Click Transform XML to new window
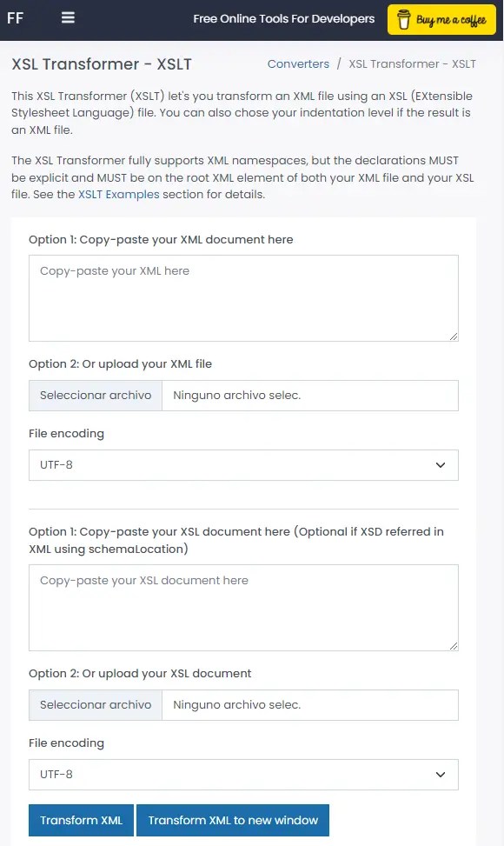The image size is (504, 846). [233, 820]
